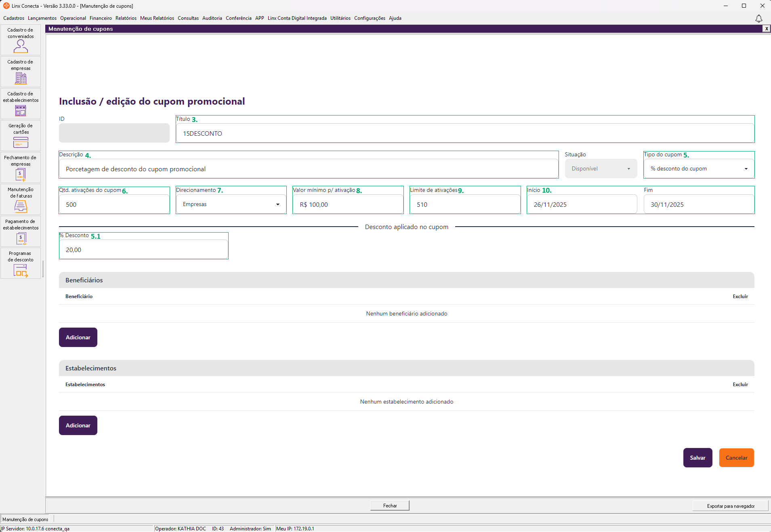Click the Salvar button
This screenshot has height=532, width=771.
point(697,458)
